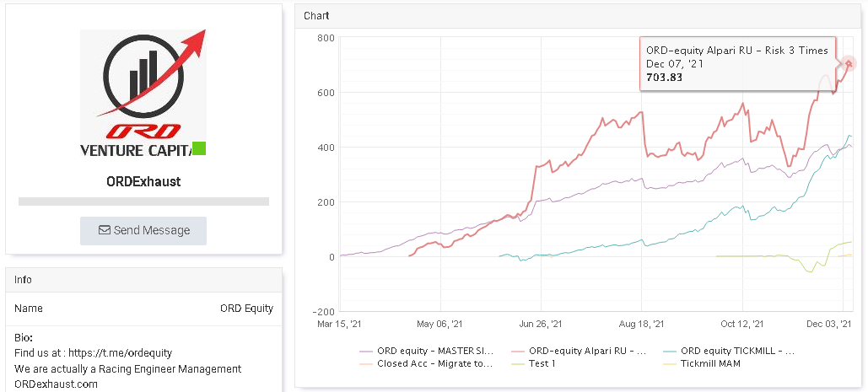Collapse the Info panel header
This screenshot has height=392, width=868.
click(x=144, y=280)
